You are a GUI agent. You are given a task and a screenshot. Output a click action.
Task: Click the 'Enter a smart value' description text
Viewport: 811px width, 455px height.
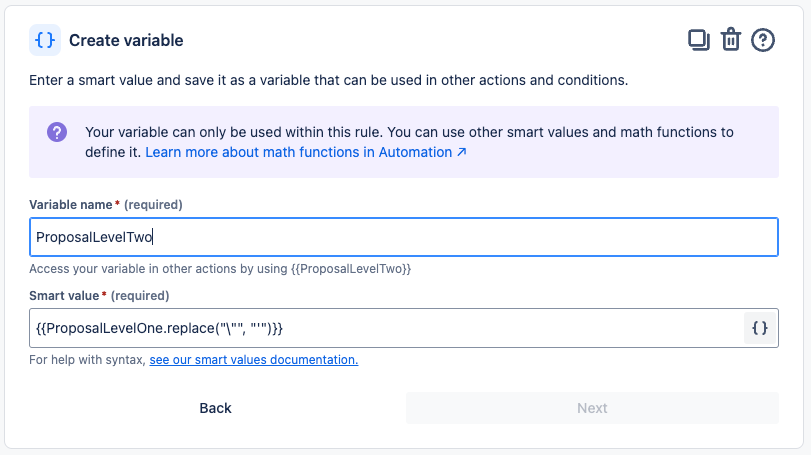(328, 80)
